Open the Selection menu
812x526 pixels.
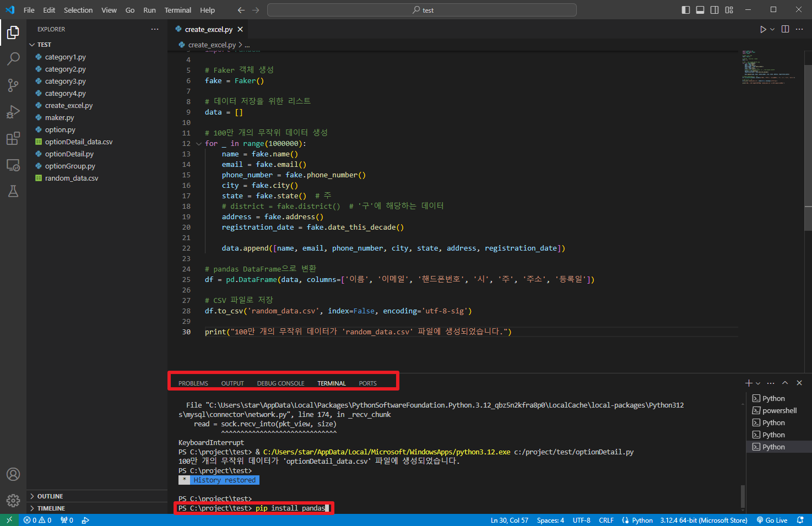[x=78, y=10]
